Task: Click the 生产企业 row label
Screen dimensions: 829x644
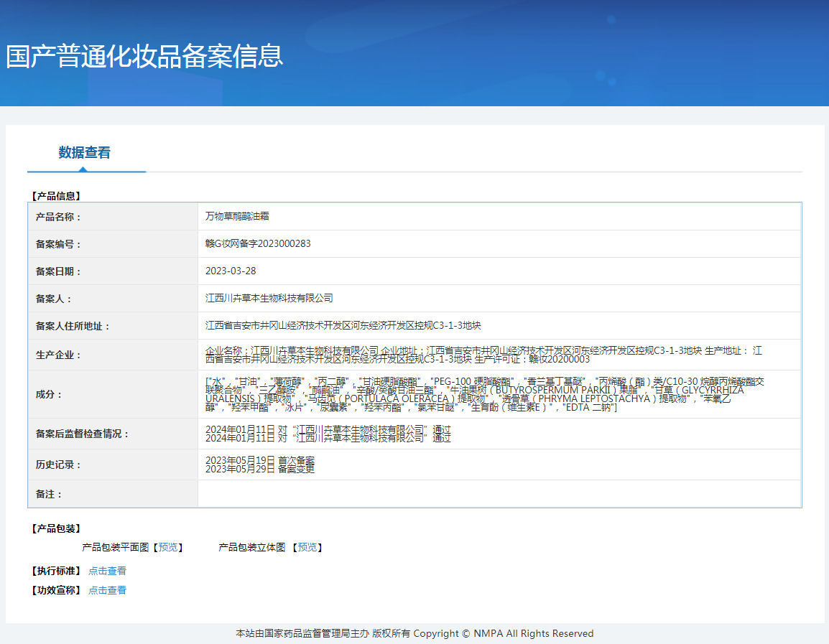Action: coord(58,355)
